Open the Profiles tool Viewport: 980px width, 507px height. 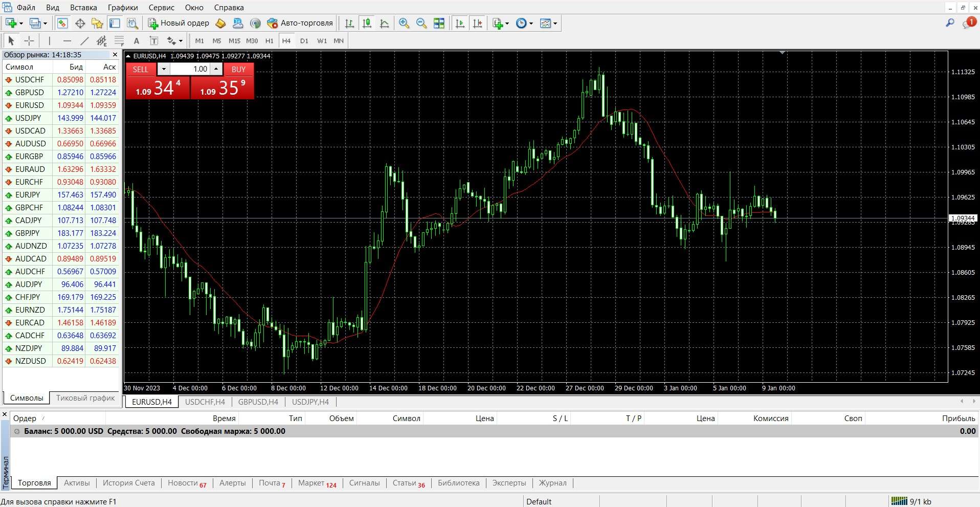pos(35,23)
